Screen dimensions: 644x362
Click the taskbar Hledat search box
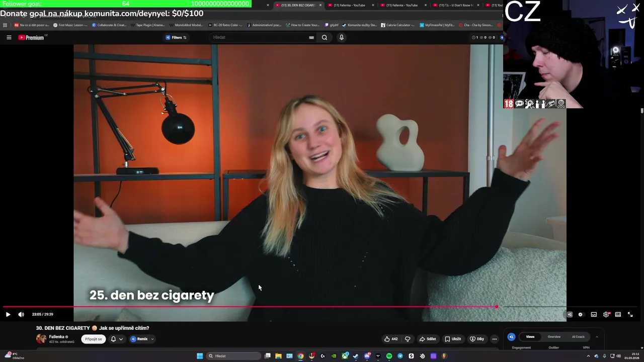(x=233, y=356)
